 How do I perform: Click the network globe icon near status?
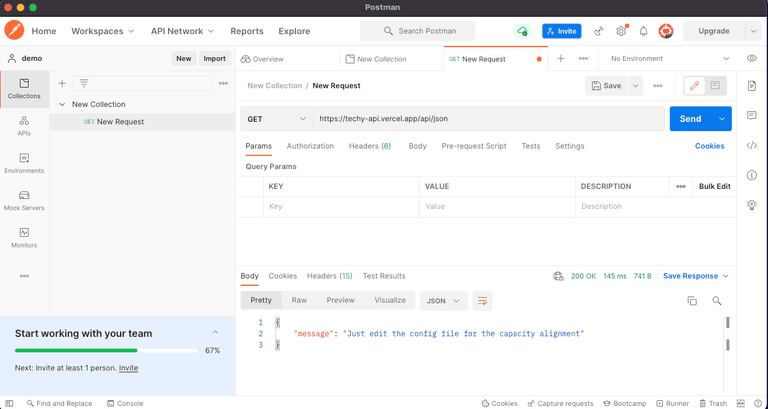pyautogui.click(x=558, y=276)
